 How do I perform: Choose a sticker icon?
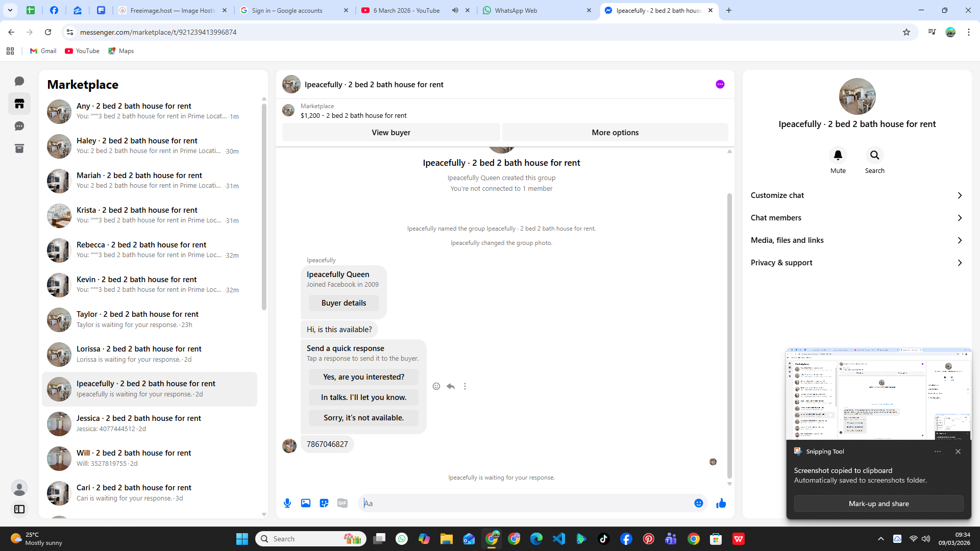(324, 503)
